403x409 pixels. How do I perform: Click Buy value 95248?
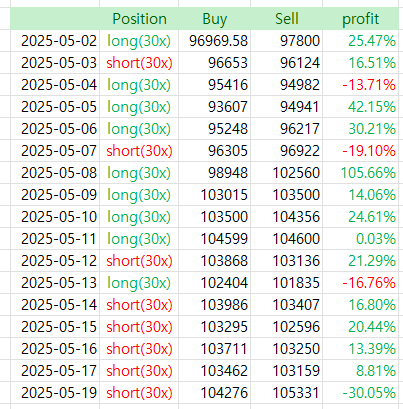coord(214,129)
